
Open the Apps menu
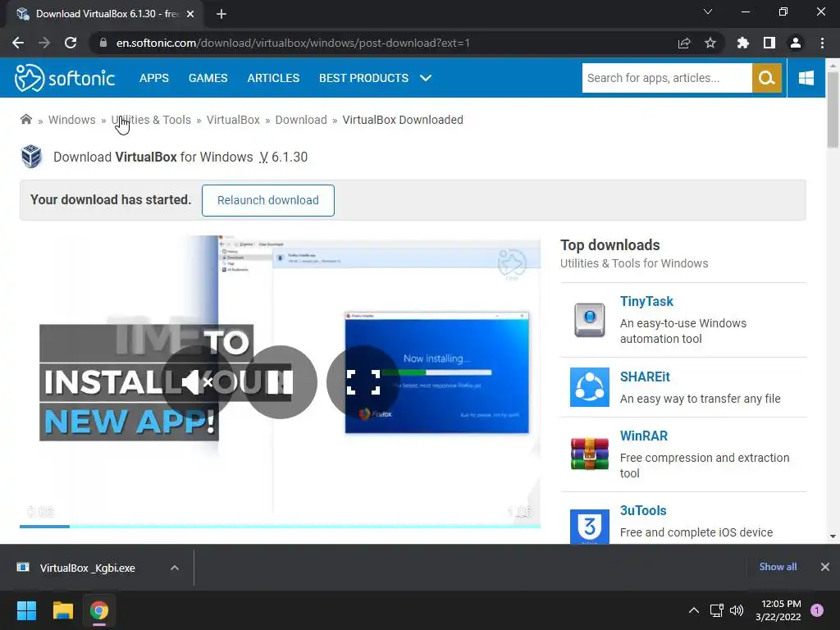point(153,78)
